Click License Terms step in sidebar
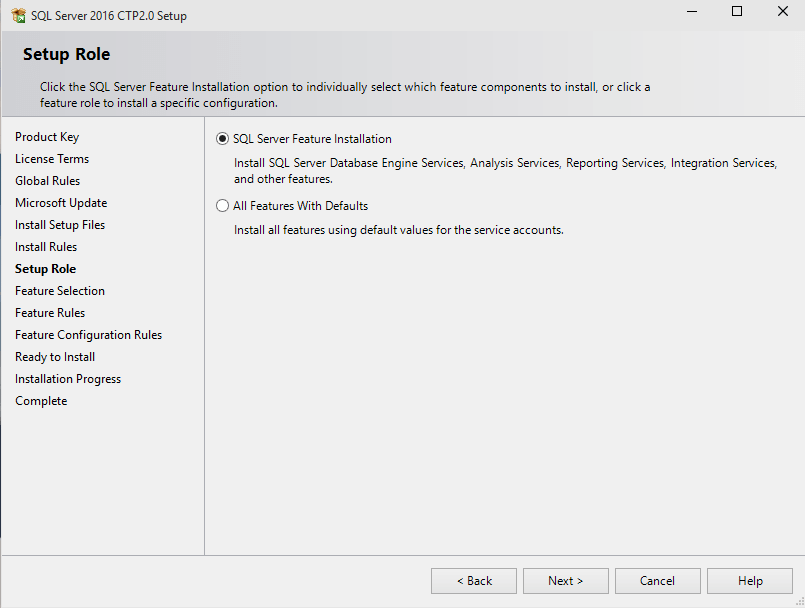The height and width of the screenshot is (608, 805). click(52, 159)
